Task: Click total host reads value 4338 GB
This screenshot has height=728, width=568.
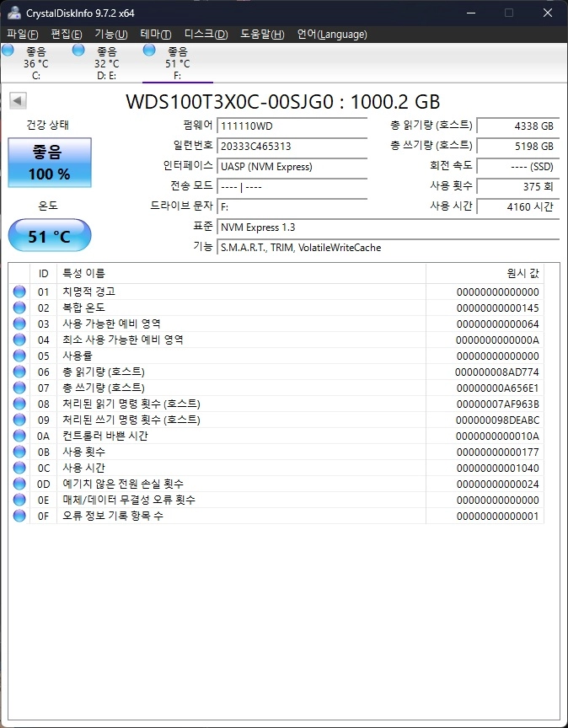Action: tap(517, 126)
